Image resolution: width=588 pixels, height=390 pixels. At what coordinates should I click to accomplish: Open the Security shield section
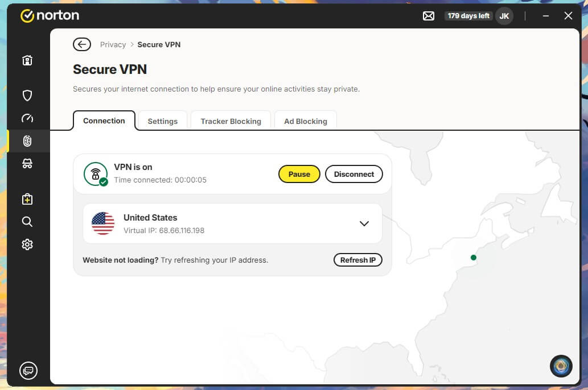click(27, 96)
